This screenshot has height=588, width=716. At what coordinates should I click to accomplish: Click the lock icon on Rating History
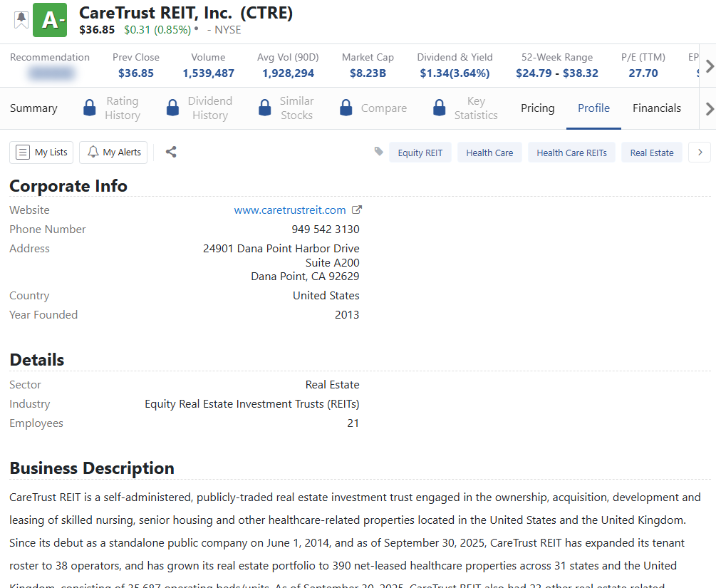pos(89,108)
